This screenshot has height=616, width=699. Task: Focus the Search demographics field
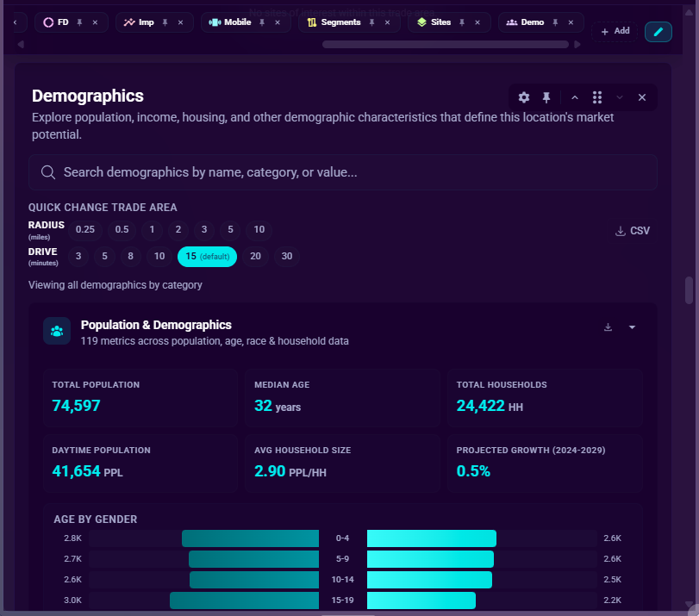(x=343, y=172)
